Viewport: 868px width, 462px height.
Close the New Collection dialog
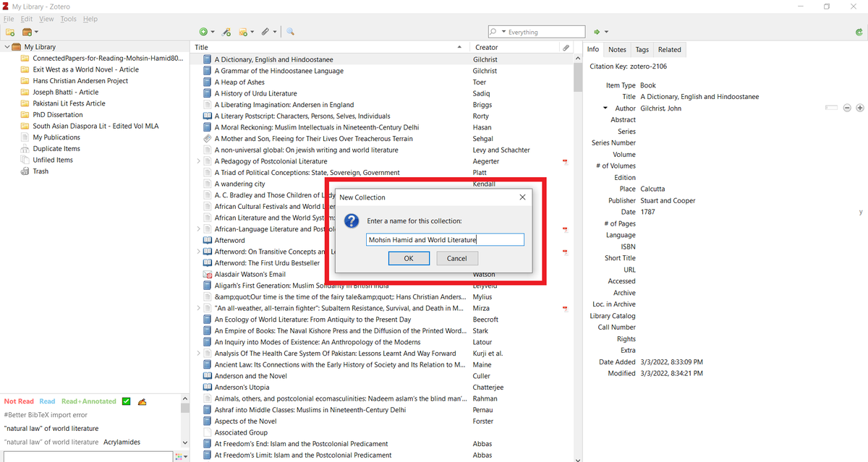pos(522,197)
